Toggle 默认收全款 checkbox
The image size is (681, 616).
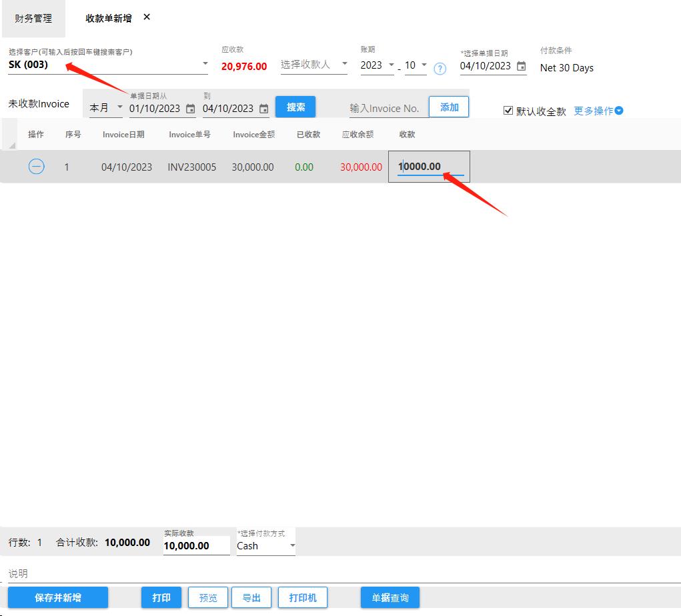pyautogui.click(x=508, y=111)
